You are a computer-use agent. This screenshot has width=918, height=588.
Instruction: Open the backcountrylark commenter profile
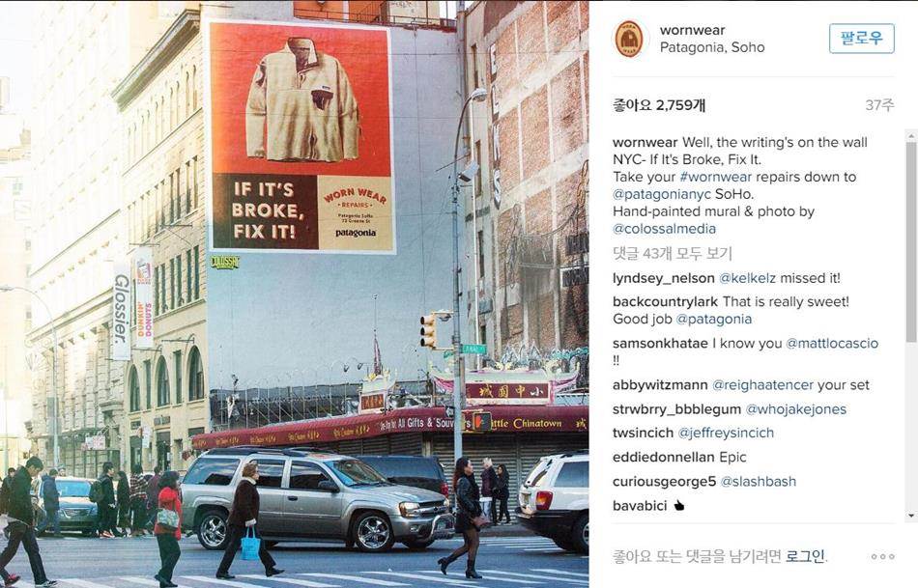click(665, 302)
